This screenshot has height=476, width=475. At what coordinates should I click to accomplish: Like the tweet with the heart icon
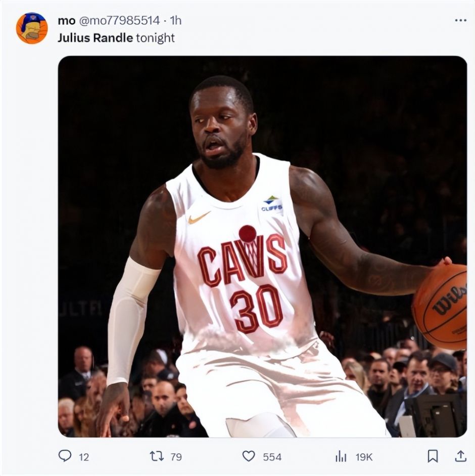pos(249,456)
